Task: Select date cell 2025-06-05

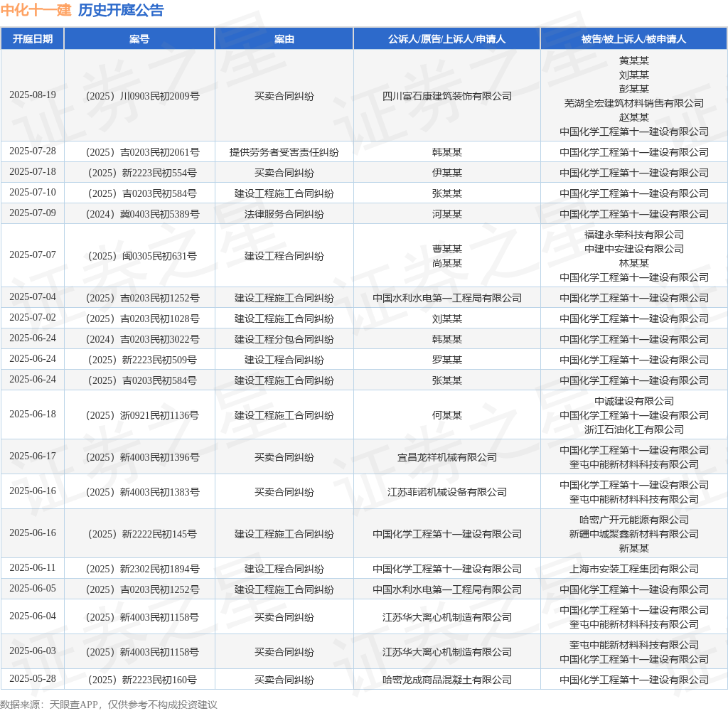Action: click(33, 588)
